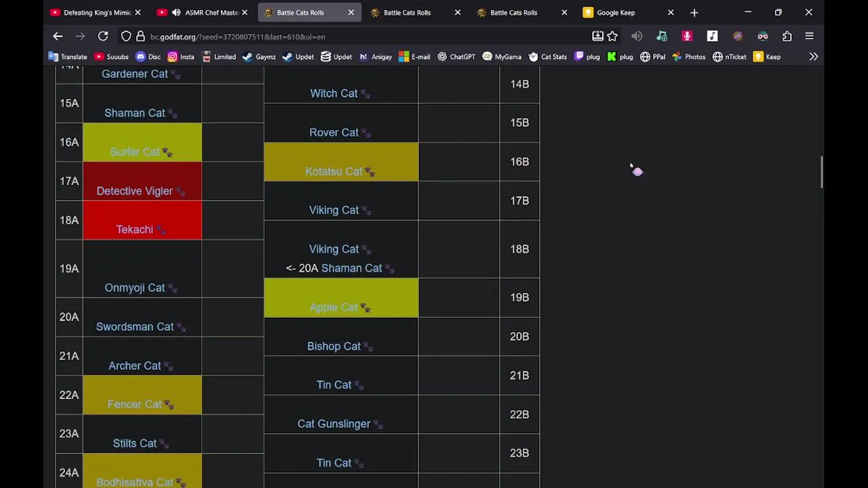Click the 16A row label
Screen dimensions: 868x488
pyautogui.click(x=69, y=142)
